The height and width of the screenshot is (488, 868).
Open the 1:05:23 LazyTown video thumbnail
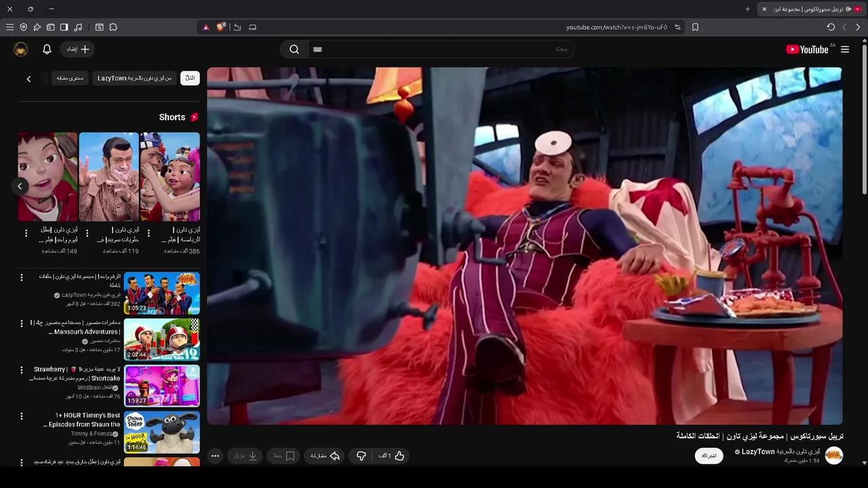162,293
